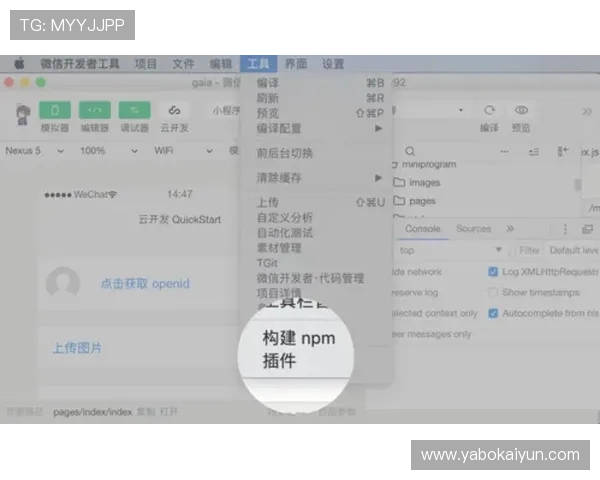Choose 刷新 in the 工具 menu
Image resolution: width=600 pixels, height=480 pixels.
(316, 98)
